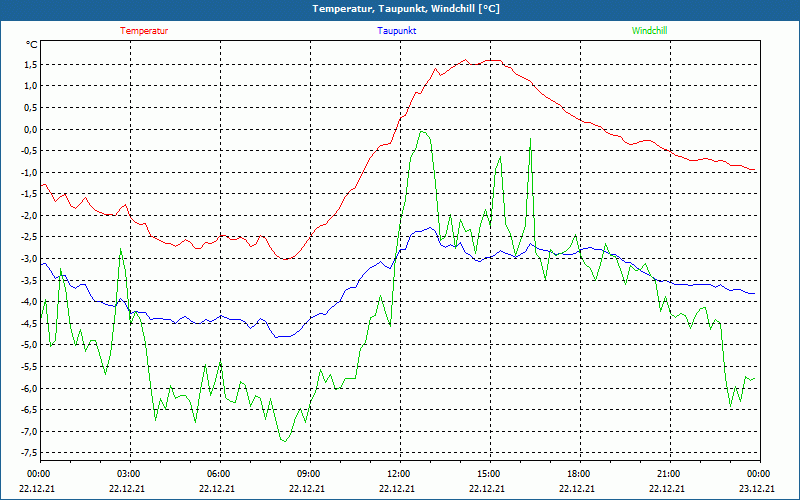Screen dimensions: 800x500
Task: Click the °C unit label above y-axis
Action: tap(31, 45)
